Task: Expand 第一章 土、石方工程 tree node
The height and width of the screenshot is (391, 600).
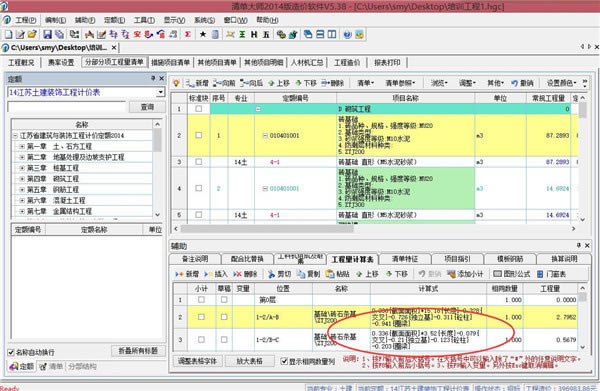Action: point(22,146)
